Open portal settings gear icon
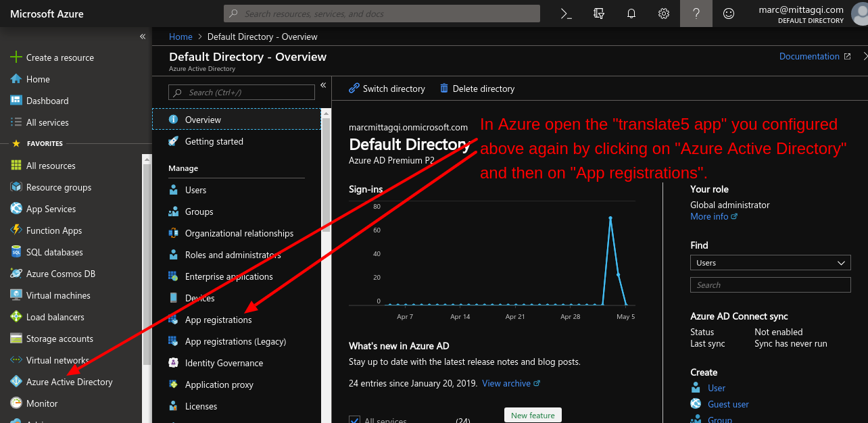868x423 pixels. 664,14
